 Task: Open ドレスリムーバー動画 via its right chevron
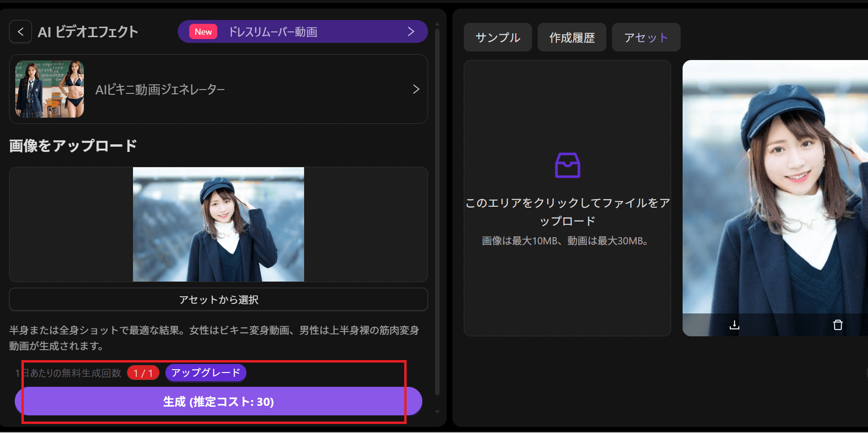tap(411, 31)
